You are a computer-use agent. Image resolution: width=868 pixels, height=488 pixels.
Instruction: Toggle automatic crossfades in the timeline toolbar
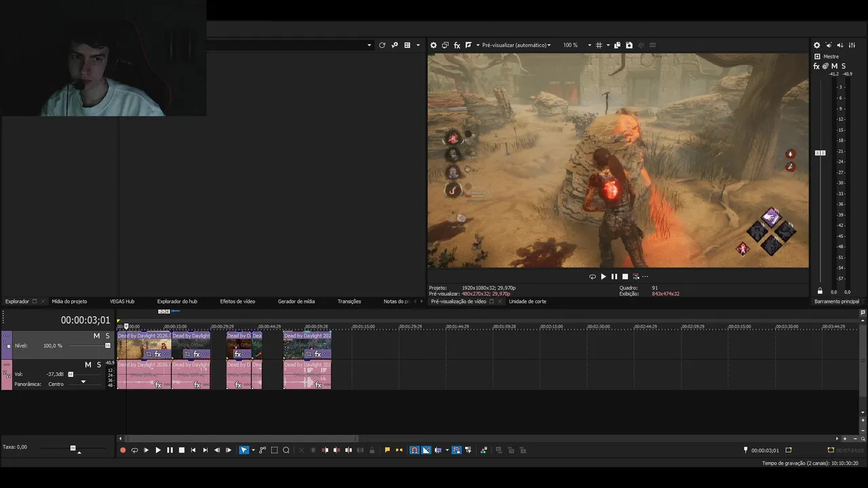[426, 450]
